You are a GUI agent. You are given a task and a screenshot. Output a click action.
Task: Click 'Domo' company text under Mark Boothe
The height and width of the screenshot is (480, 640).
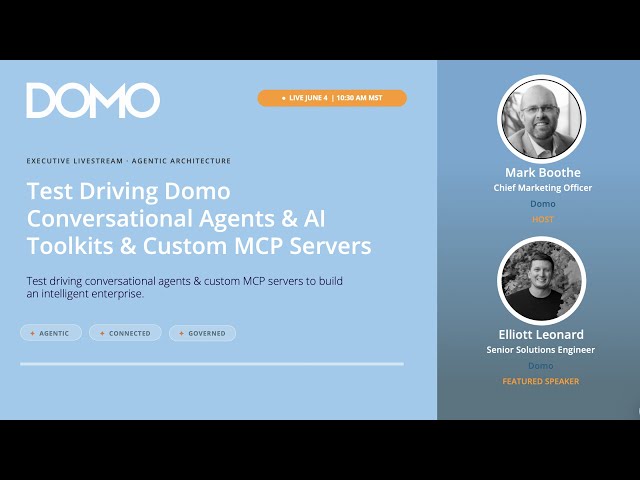click(542, 204)
